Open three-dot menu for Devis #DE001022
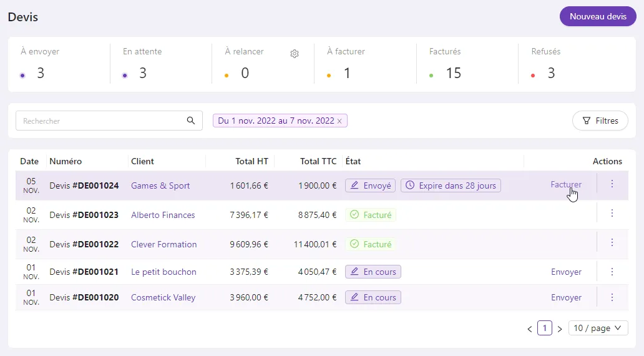Screen dimensions: 644x356 [x=612, y=242]
